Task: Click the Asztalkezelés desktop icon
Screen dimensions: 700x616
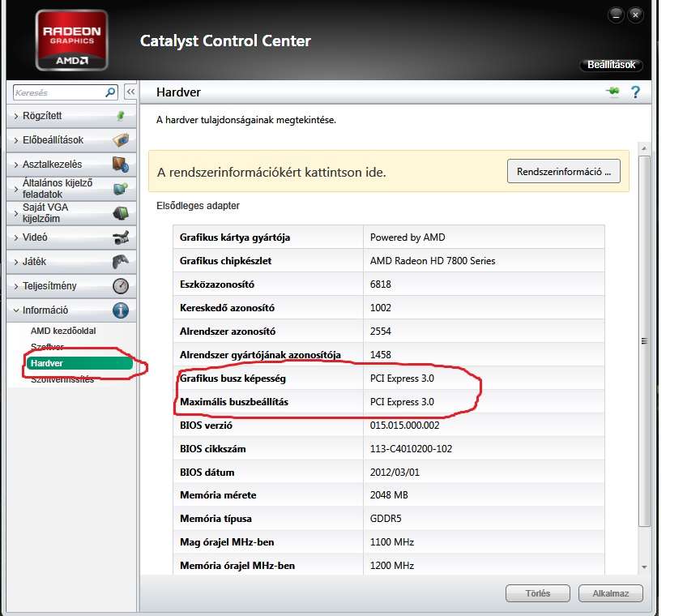Action: (121, 165)
